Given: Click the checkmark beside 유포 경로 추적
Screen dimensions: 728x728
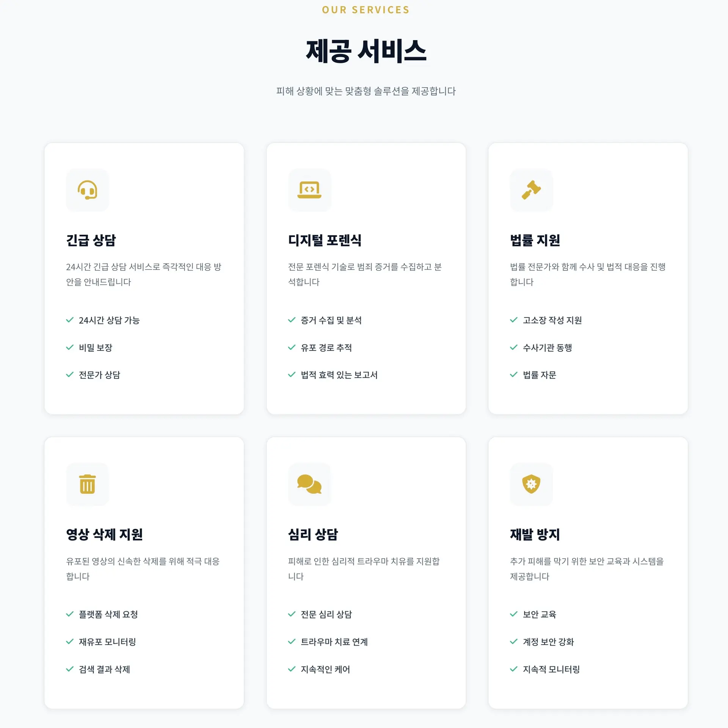Looking at the screenshot, I should click(292, 347).
